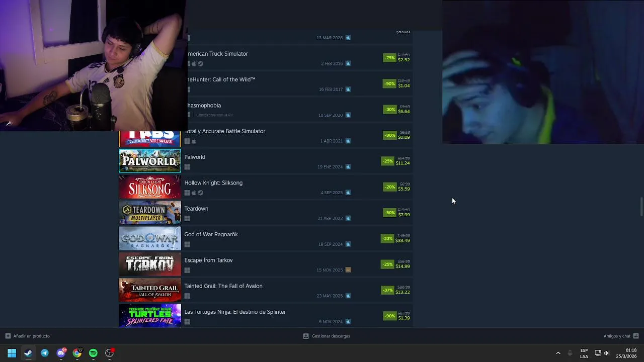Click the Windows platform icon under God of War Ragnarök
Screen dimensions: 644x362
[187, 244]
